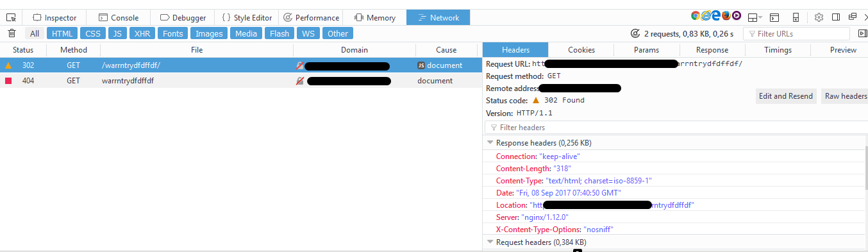This screenshot has height=252, width=868.
Task: Click red square status icon on 404 row
Action: tap(8, 81)
